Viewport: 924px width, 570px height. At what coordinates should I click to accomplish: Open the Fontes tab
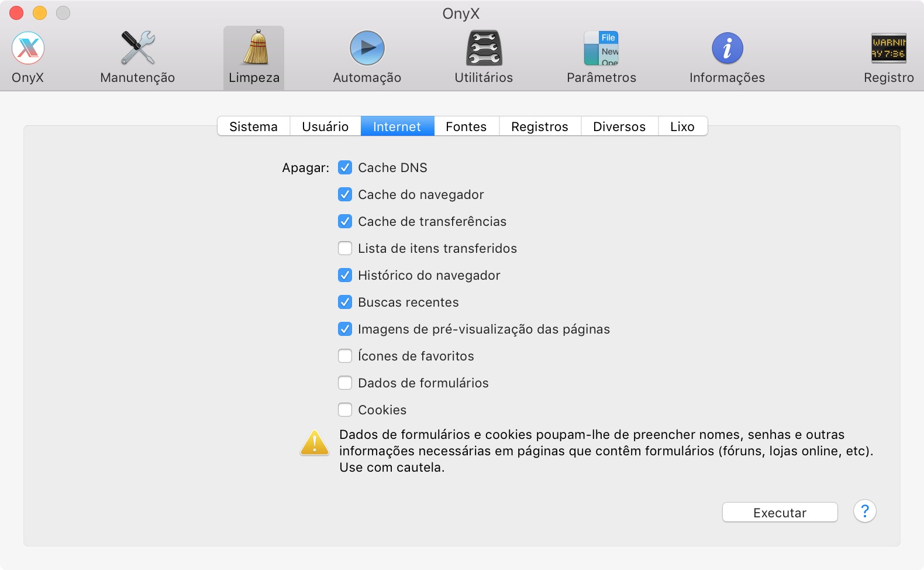pos(466,126)
